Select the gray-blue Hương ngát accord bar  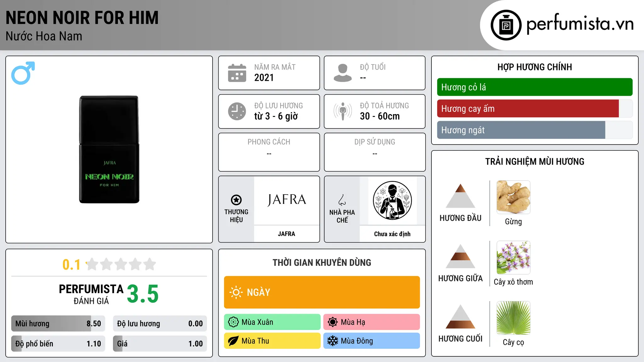pos(535,130)
